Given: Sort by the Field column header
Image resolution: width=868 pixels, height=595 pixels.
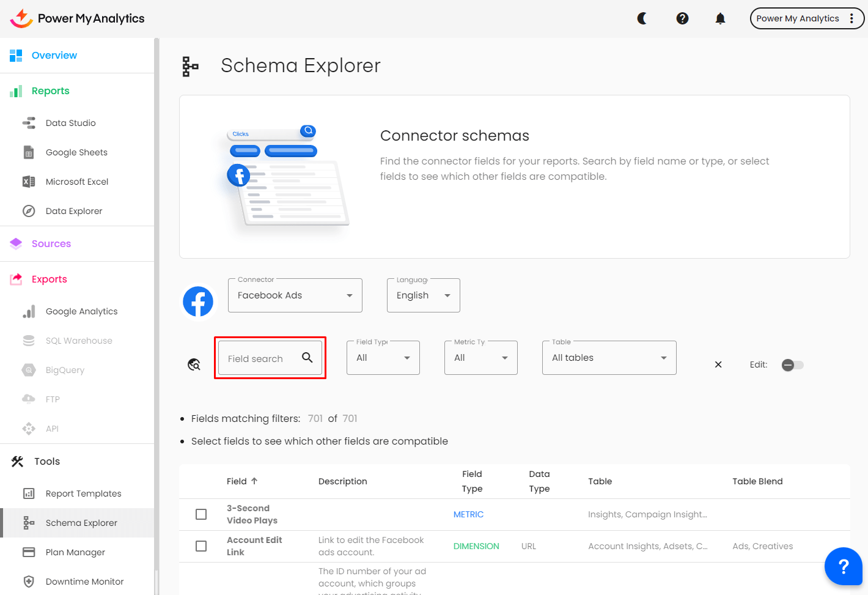Looking at the screenshot, I should [242, 481].
